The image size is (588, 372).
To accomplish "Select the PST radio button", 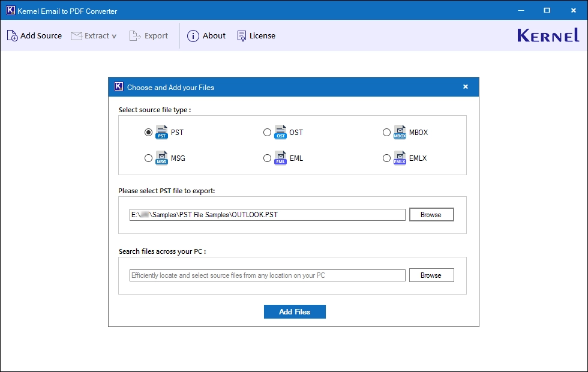I will 149,133.
